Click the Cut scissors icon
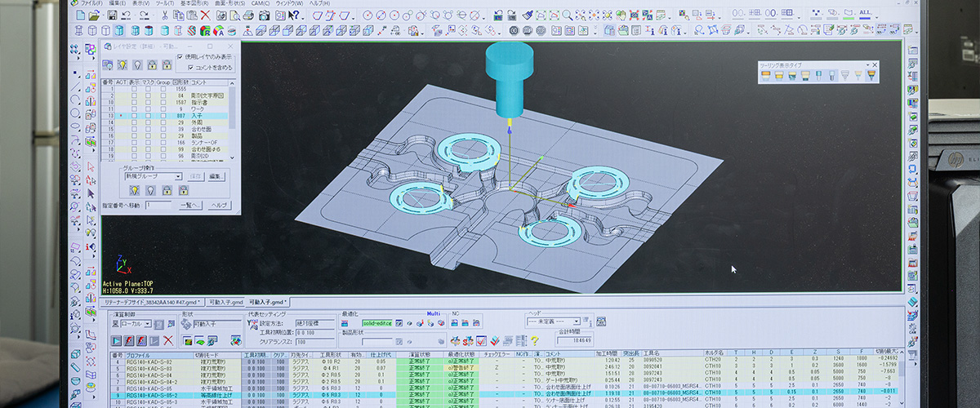The height and width of the screenshot is (408, 980). point(164,15)
